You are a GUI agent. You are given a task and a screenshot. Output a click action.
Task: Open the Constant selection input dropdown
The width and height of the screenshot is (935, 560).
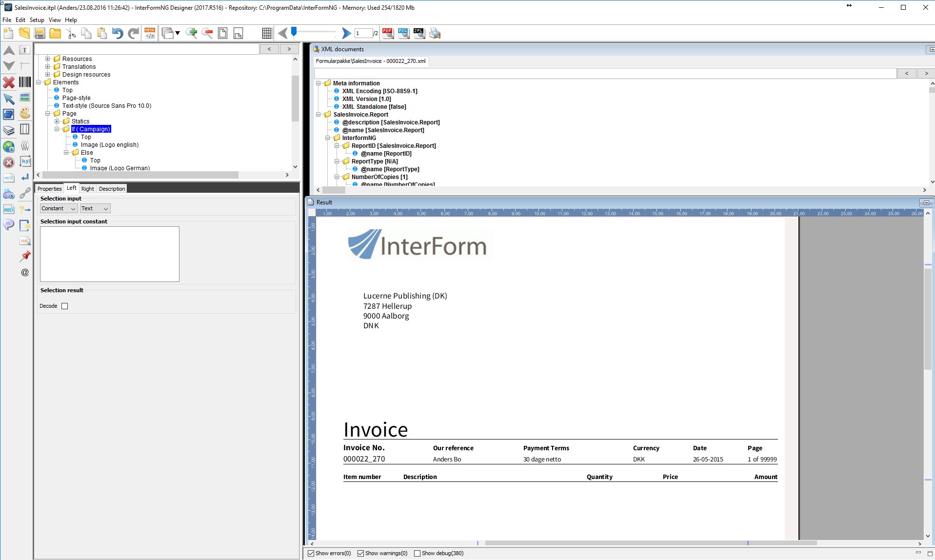59,208
